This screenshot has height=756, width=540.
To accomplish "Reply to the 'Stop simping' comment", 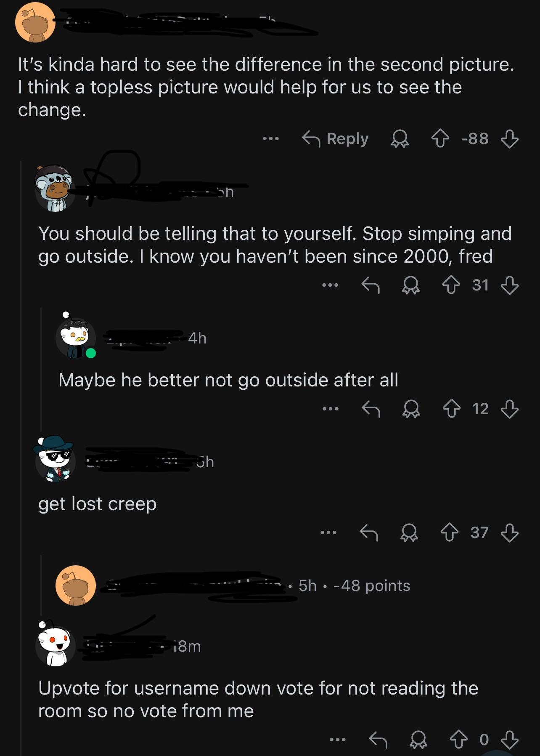I will [x=371, y=285].
